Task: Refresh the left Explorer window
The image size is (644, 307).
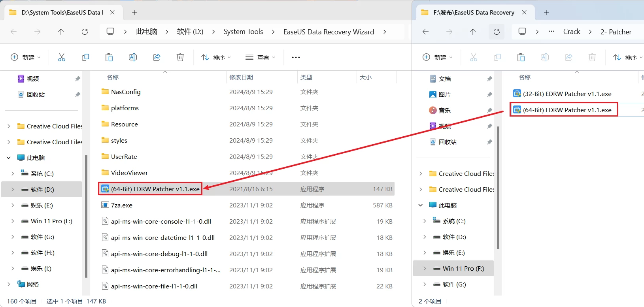Action: [x=85, y=32]
